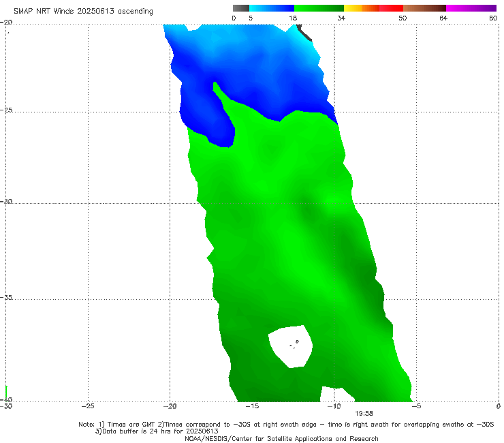Click the latitude label '-35' on left axis
The height and width of the screenshot is (443, 504).
tap(6, 297)
